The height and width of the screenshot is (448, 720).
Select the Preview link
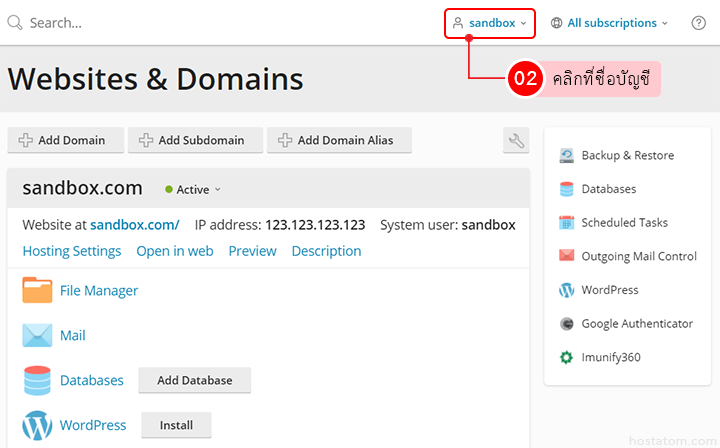click(x=252, y=251)
